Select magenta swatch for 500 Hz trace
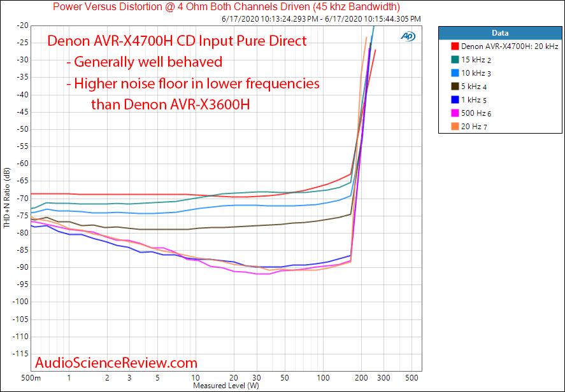Image resolution: width=565 pixels, height=392 pixels. pos(455,113)
